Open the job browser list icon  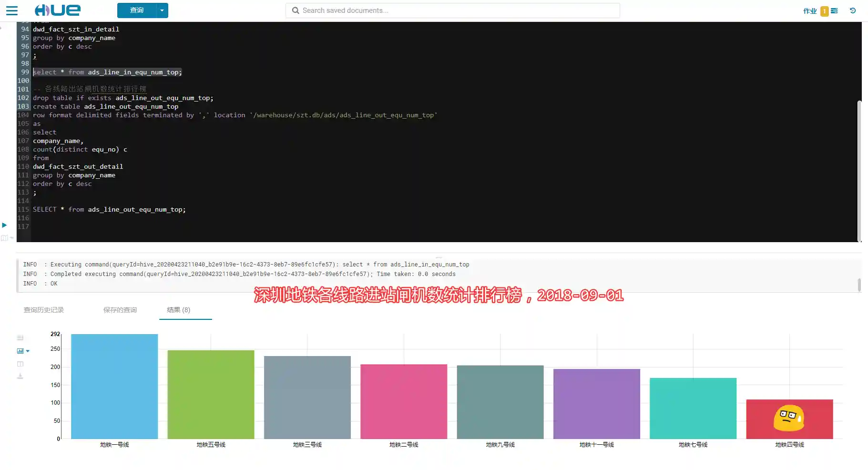pos(834,10)
